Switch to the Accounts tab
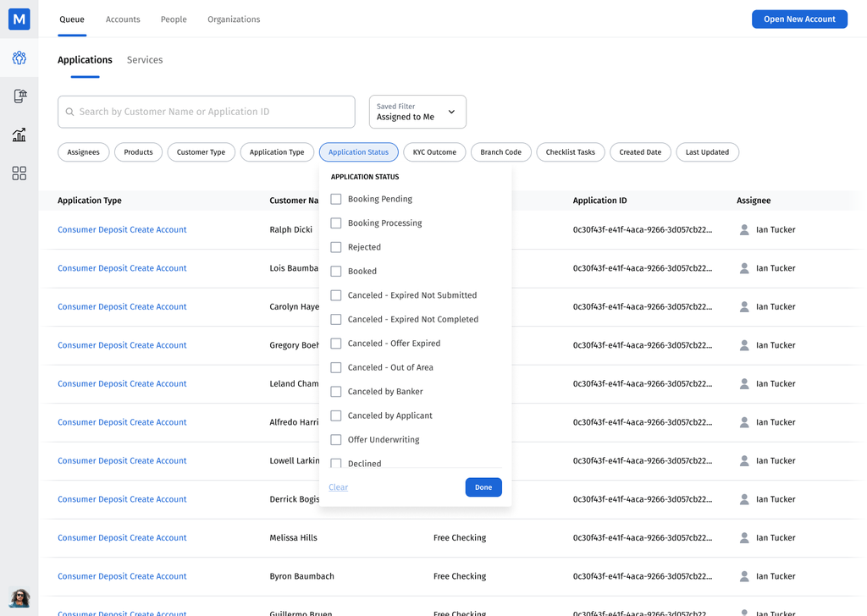The image size is (867, 616). 123,19
